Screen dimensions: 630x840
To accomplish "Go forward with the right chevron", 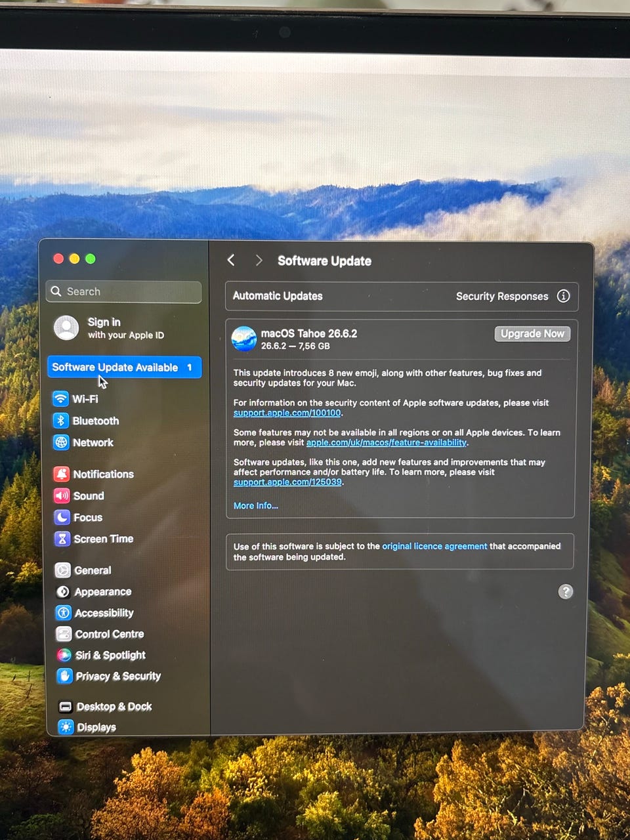I will pyautogui.click(x=259, y=261).
